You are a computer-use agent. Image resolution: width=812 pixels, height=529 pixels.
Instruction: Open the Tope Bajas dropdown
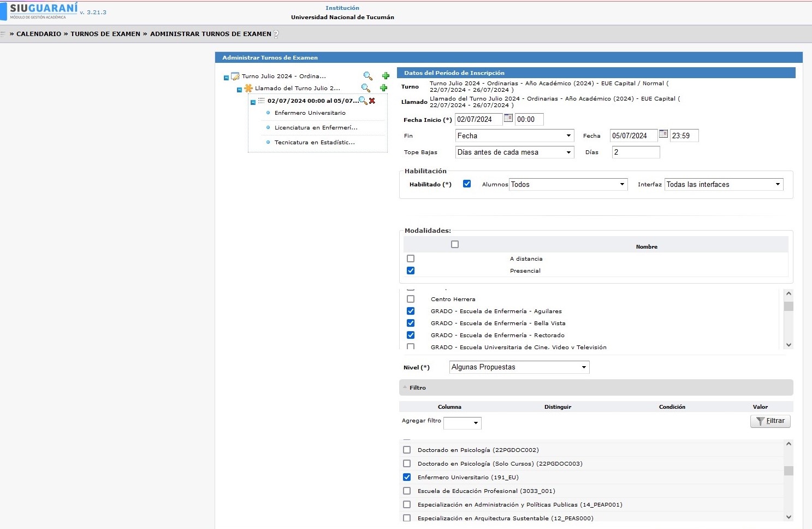click(x=514, y=152)
